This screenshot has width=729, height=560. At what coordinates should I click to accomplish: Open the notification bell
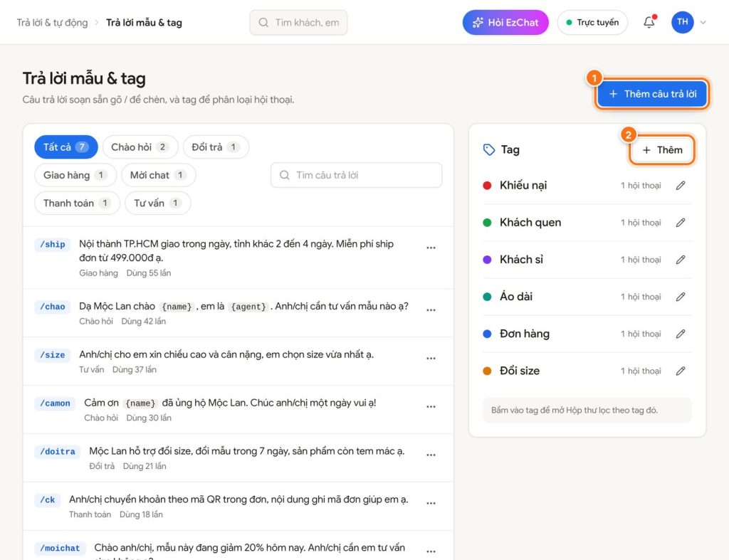649,22
